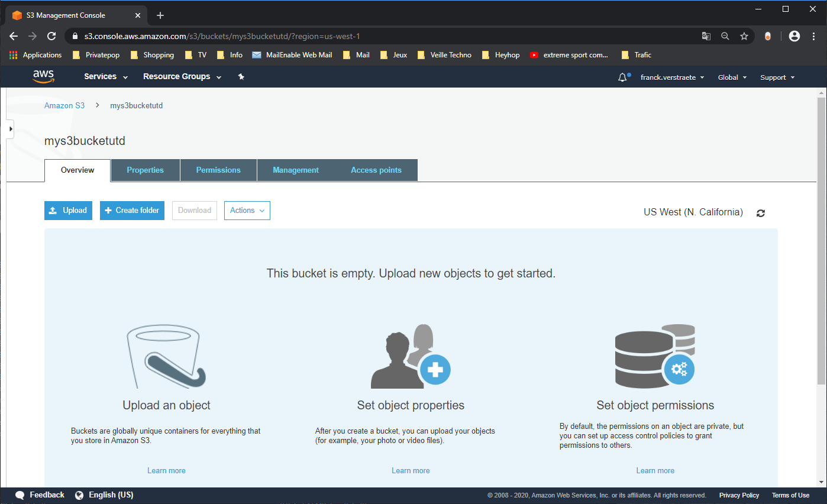This screenshot has width=827, height=504.
Task: Click the Upload button
Action: [68, 211]
